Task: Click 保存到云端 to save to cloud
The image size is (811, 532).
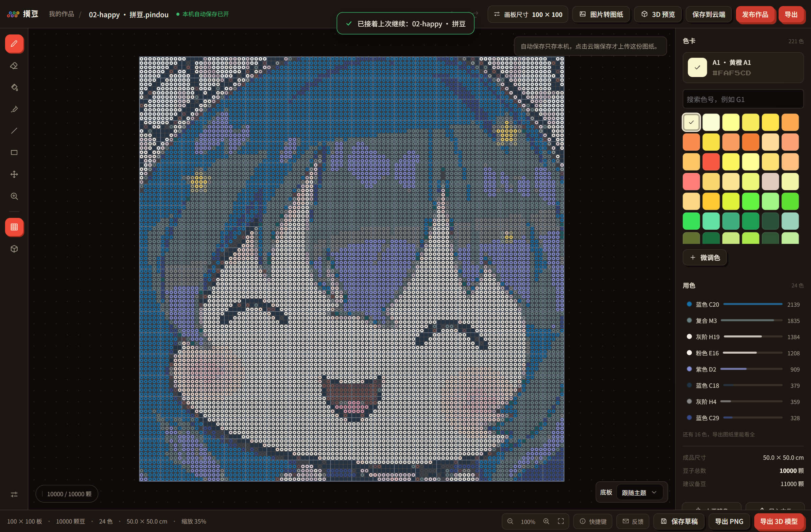Action: pyautogui.click(x=709, y=14)
